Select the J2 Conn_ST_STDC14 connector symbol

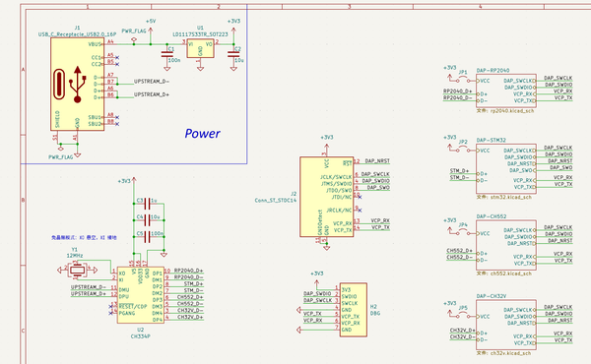[x=326, y=197]
